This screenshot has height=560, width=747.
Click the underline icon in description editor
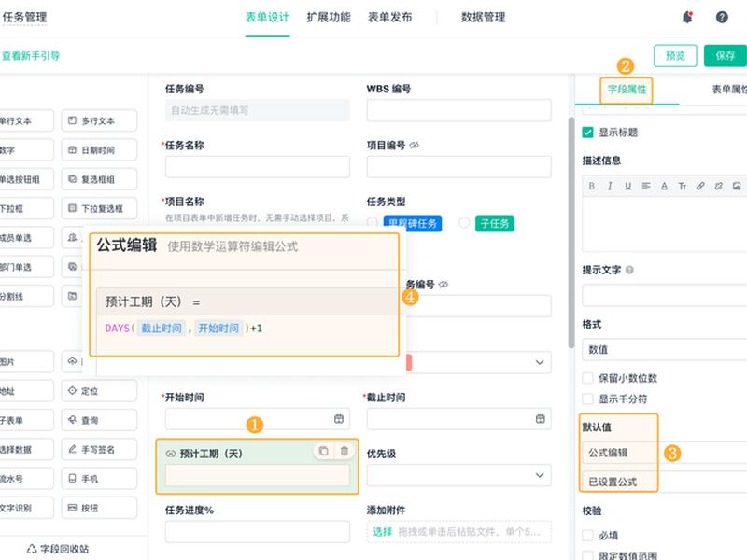627,186
